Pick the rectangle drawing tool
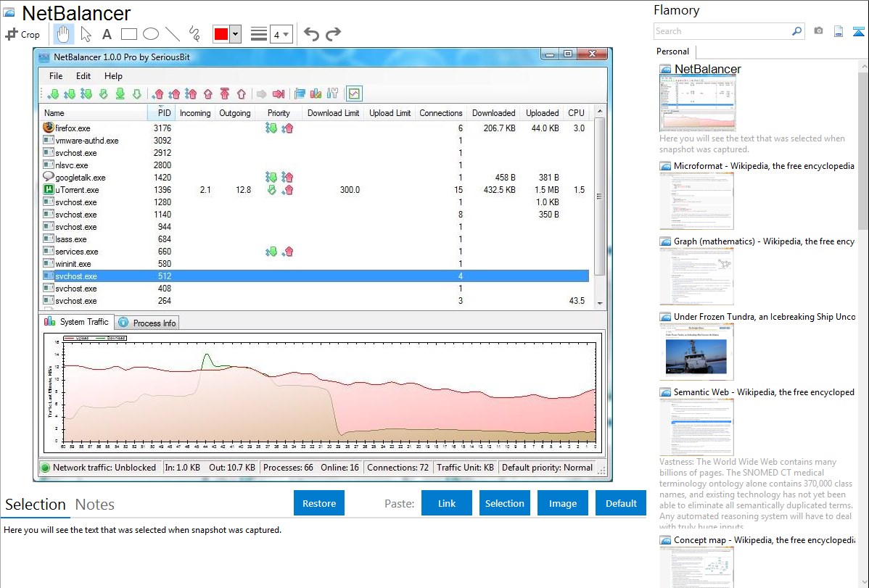This screenshot has width=869, height=588. pos(128,34)
